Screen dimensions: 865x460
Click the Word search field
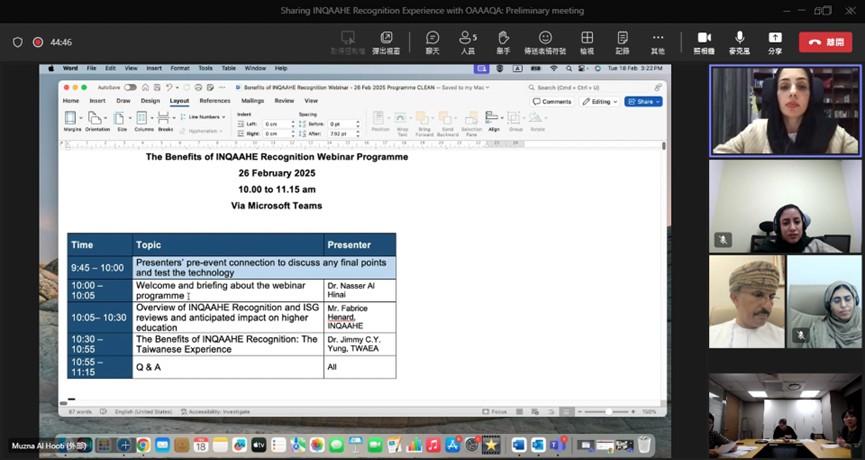pos(588,87)
